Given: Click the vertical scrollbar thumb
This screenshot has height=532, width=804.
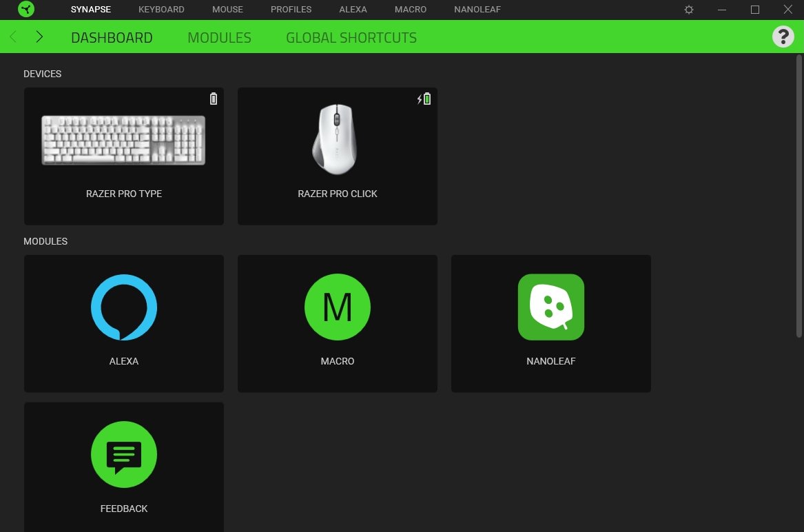Looking at the screenshot, I should [799, 196].
